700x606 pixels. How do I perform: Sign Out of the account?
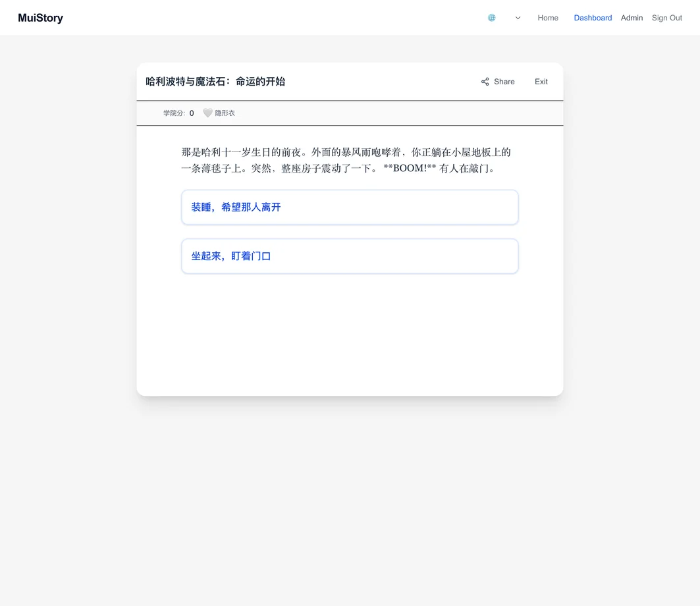(666, 18)
